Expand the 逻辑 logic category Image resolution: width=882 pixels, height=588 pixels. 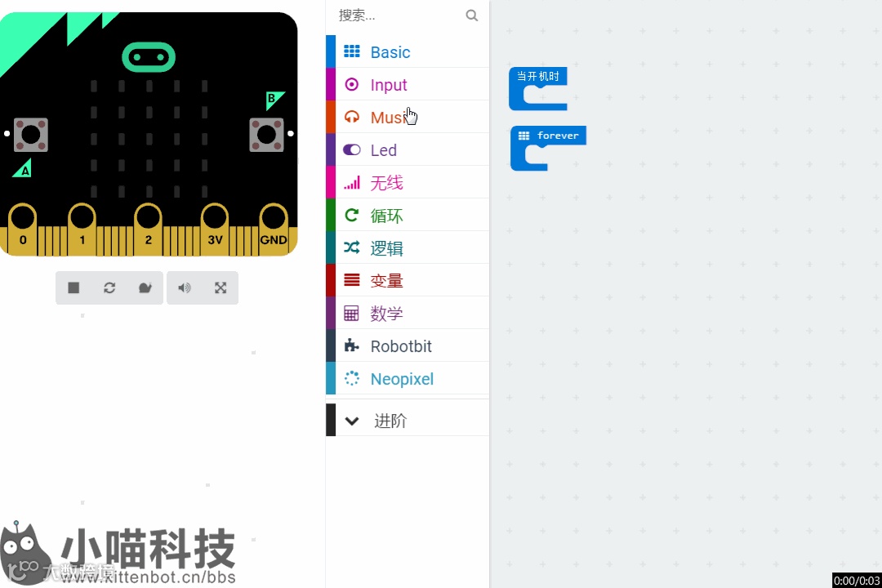(x=408, y=247)
